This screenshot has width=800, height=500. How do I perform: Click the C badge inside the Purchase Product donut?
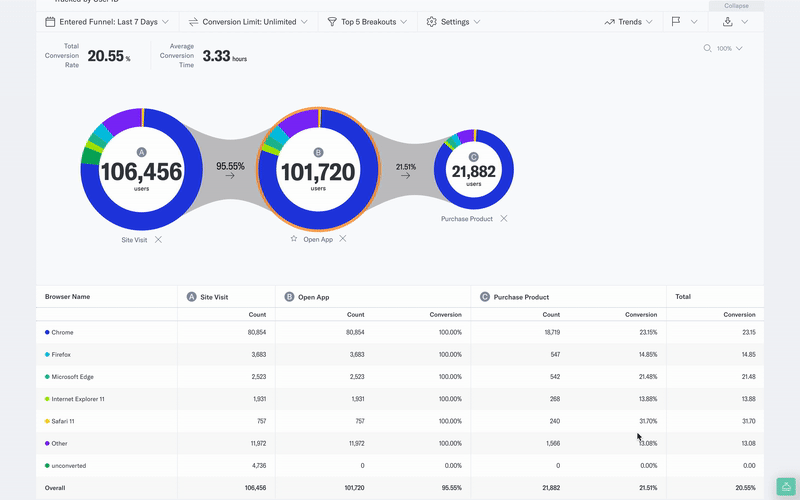coord(473,157)
